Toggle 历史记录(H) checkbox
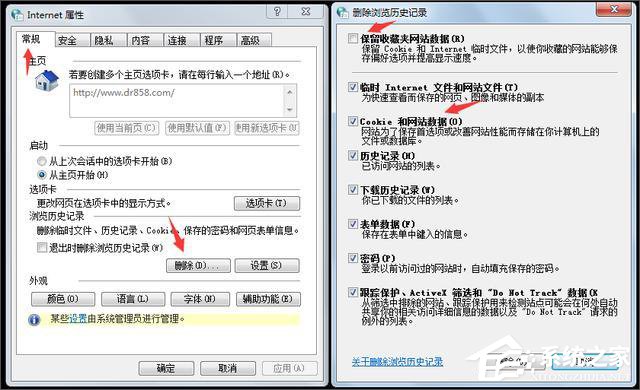 (353, 155)
